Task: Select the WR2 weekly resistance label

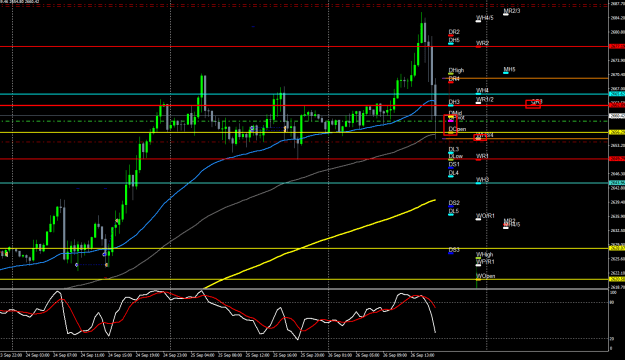Action: (482, 43)
